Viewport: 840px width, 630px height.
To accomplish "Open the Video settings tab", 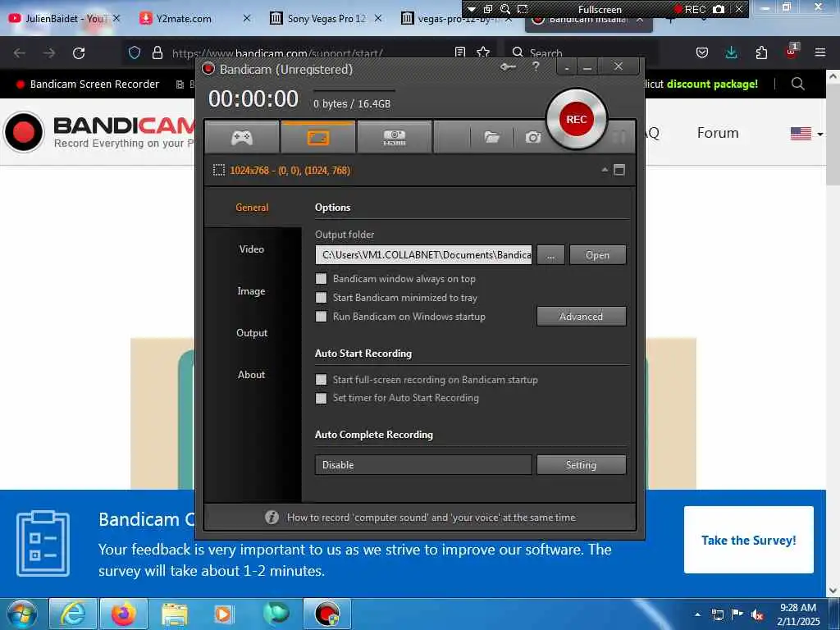I will (252, 249).
